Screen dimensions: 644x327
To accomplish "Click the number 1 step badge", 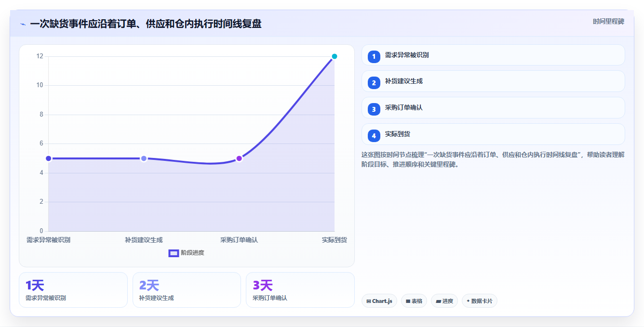I will pos(374,56).
